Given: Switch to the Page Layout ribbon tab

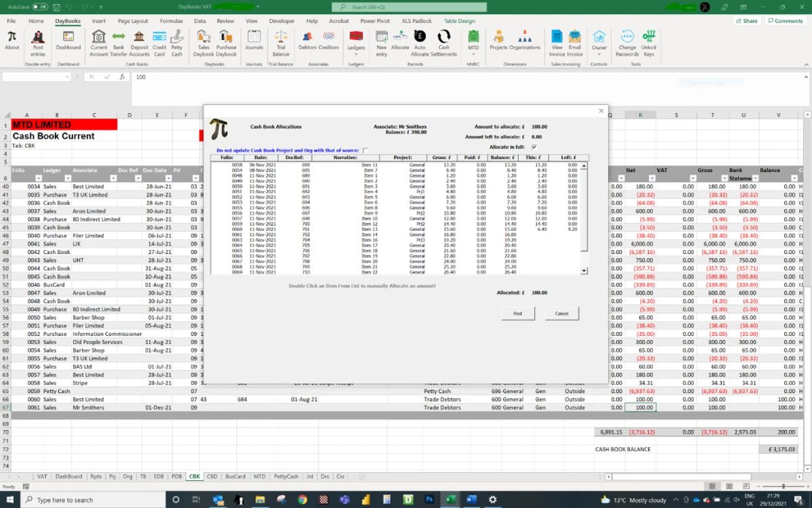Looking at the screenshot, I should point(133,21).
